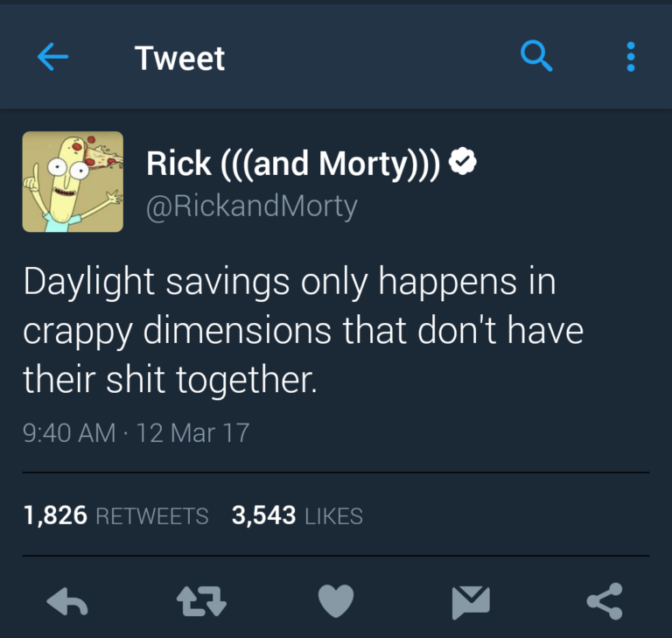Open the three-dot overflow menu
The width and height of the screenshot is (672, 638).
click(630, 57)
